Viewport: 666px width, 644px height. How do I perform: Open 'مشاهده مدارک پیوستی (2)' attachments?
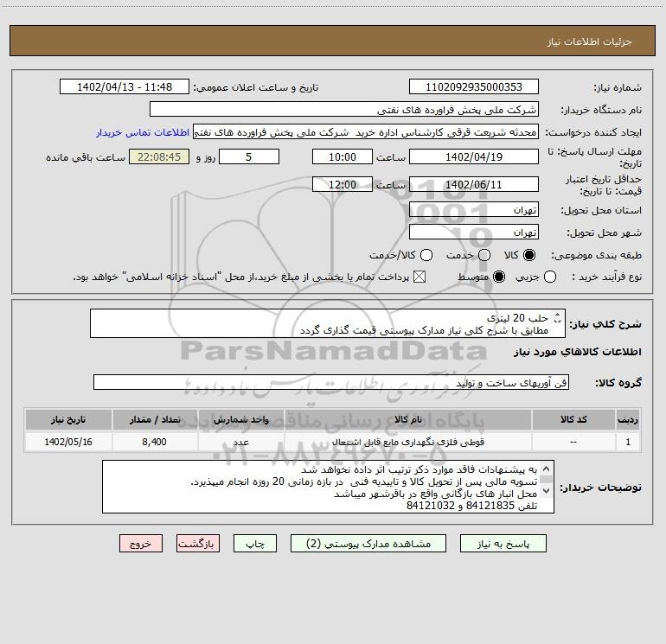tap(368, 544)
